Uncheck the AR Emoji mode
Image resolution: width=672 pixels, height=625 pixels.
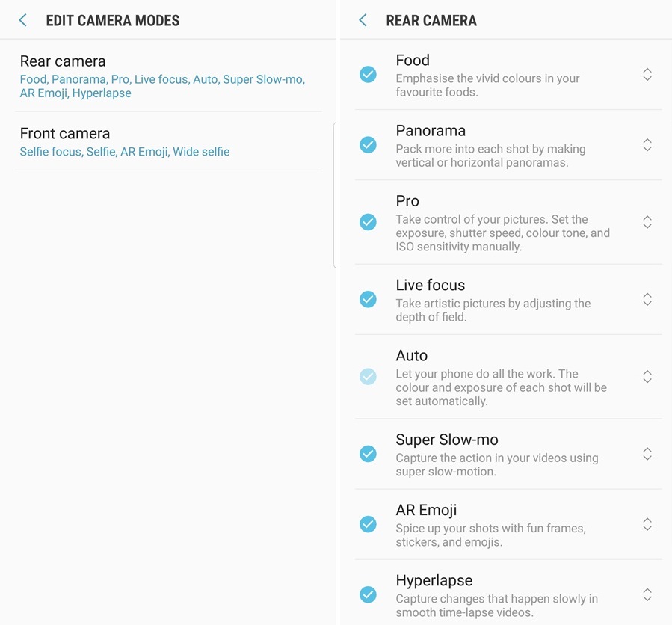[x=368, y=524]
